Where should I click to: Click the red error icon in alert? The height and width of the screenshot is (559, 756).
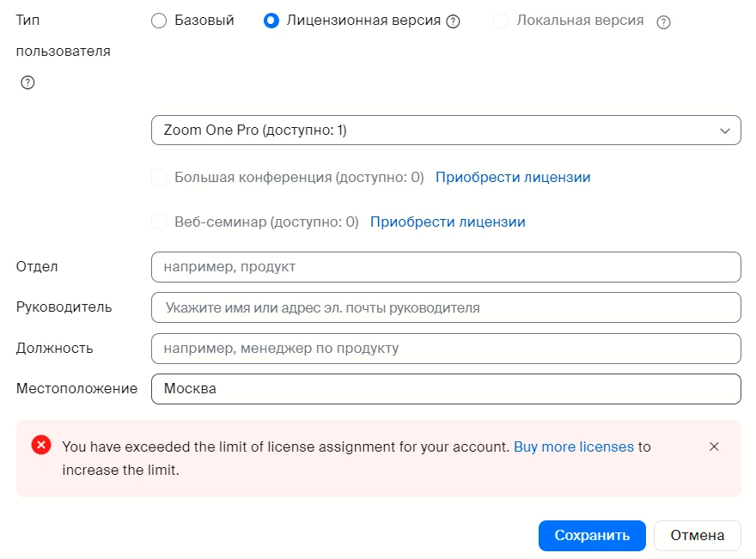(x=41, y=445)
